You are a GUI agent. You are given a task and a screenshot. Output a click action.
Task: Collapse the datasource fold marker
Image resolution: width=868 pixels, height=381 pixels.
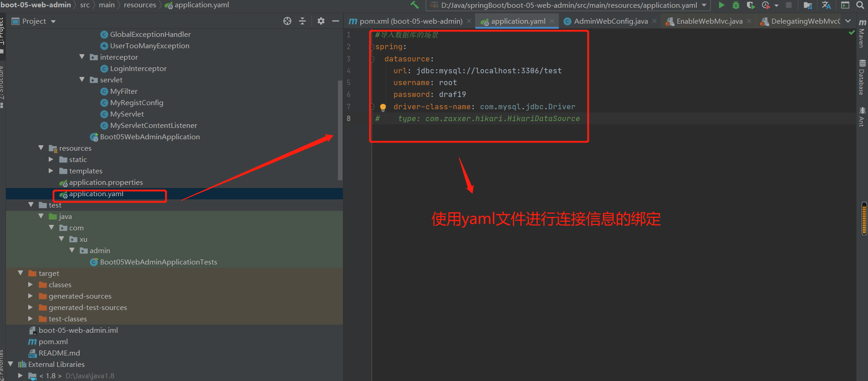point(372,59)
